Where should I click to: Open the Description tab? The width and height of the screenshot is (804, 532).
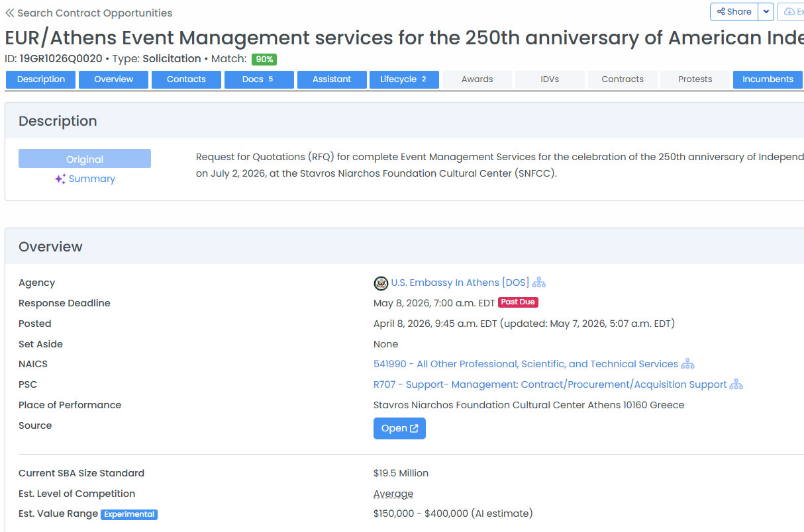point(41,79)
